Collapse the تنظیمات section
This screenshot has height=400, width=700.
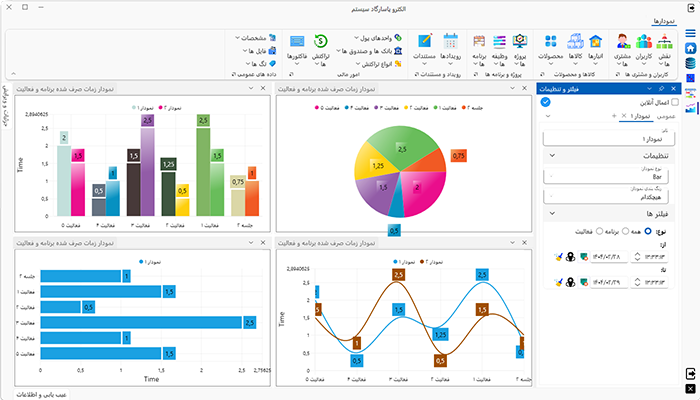[549, 156]
